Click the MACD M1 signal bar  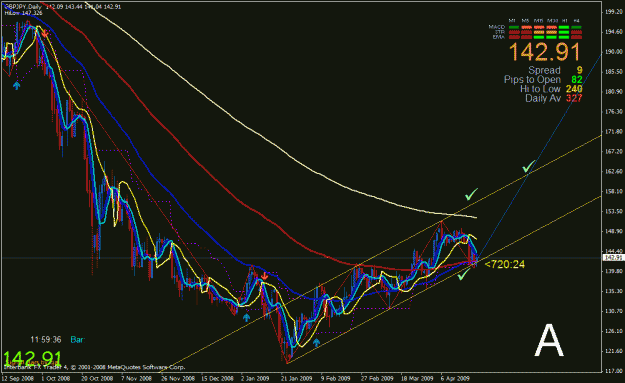(514, 27)
